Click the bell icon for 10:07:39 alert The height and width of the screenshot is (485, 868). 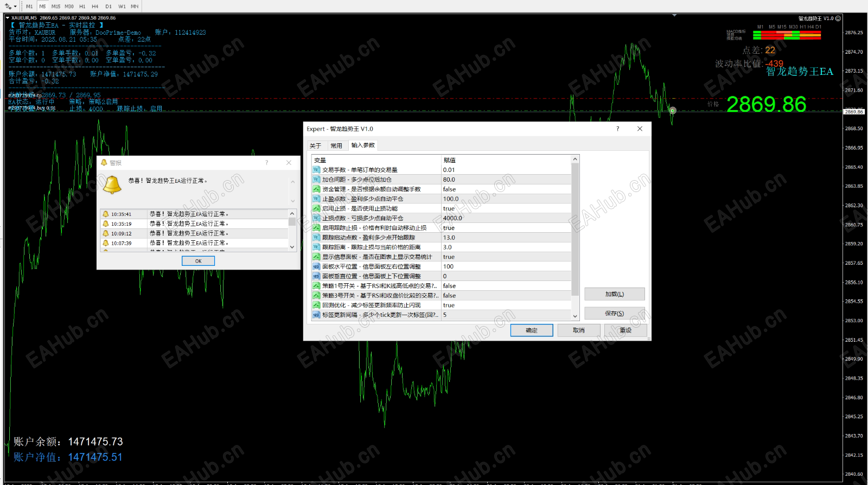[106, 244]
